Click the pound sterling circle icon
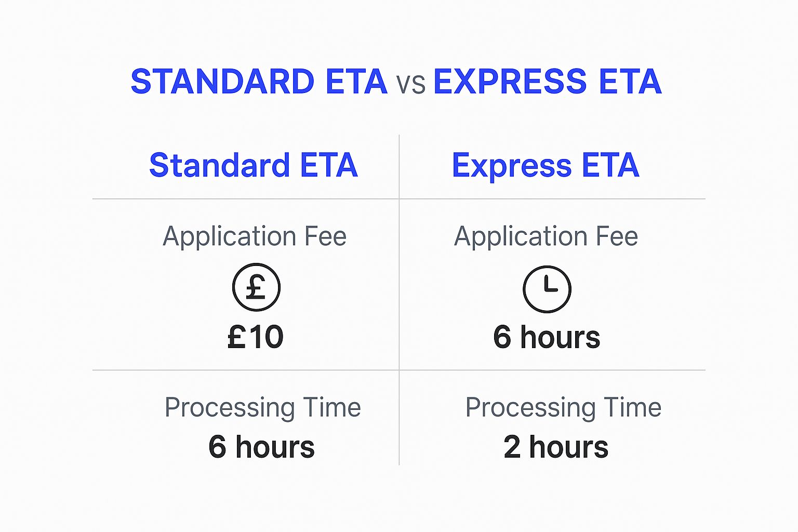 [256, 287]
